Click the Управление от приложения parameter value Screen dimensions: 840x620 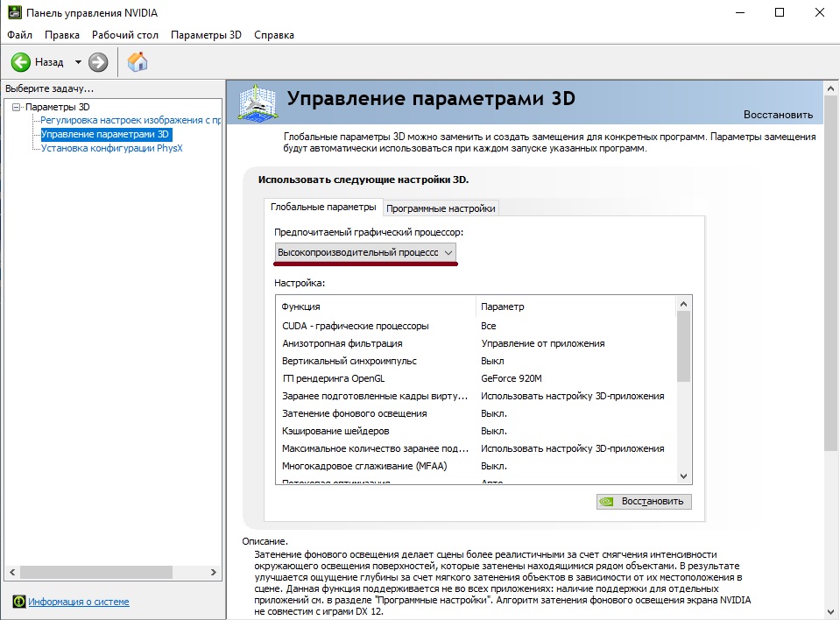click(543, 344)
